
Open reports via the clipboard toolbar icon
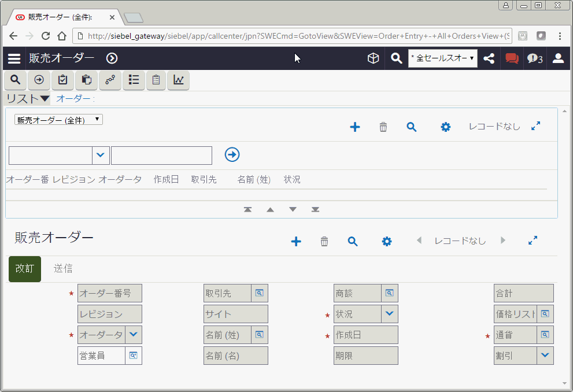coord(156,80)
